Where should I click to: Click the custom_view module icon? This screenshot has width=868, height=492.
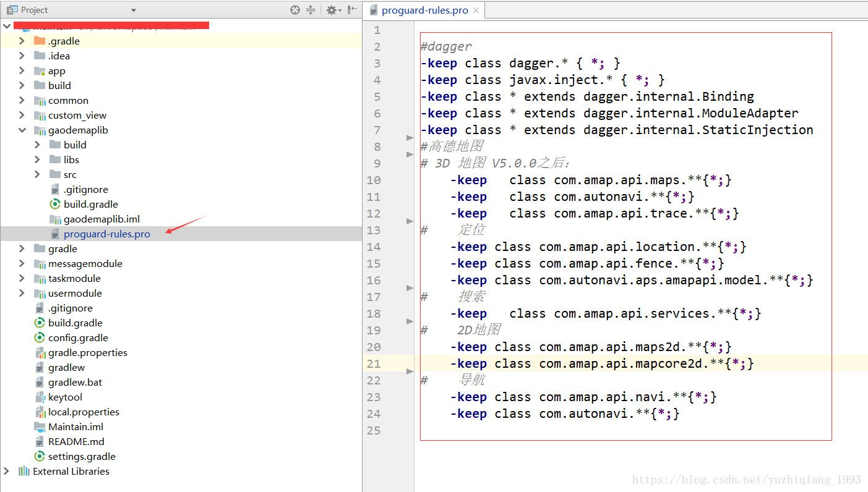tap(40, 115)
